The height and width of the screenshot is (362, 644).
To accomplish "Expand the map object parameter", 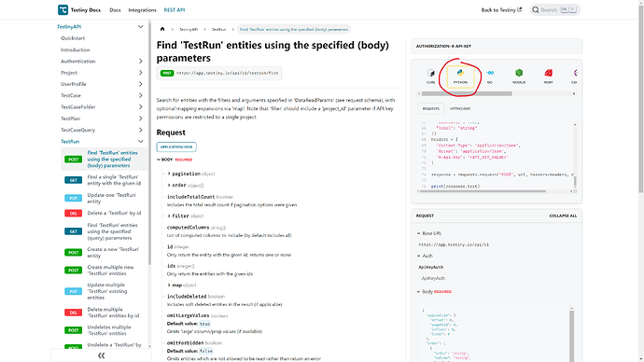I will pyautogui.click(x=169, y=285).
